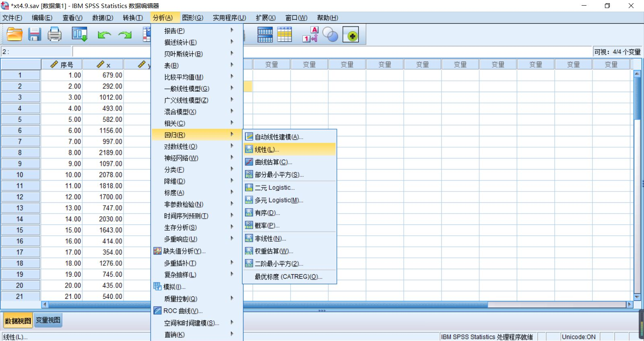Open 曲线估算(C) curve estimation
The height and width of the screenshot is (341, 644).
[x=289, y=162]
